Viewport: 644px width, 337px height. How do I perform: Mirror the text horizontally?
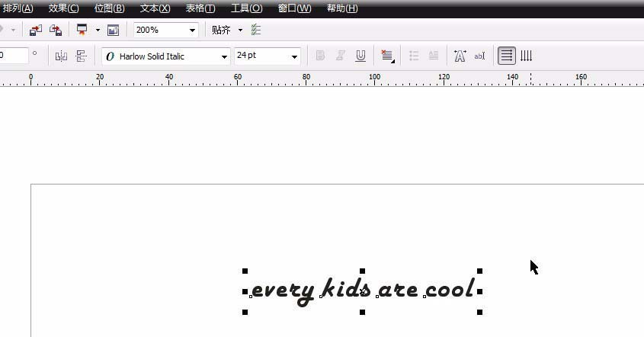click(x=61, y=56)
